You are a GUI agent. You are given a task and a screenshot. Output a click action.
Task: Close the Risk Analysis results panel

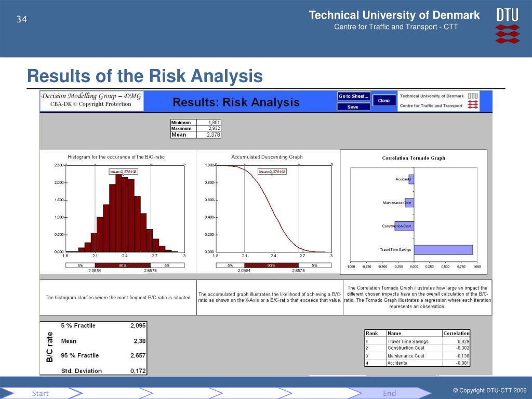point(384,100)
